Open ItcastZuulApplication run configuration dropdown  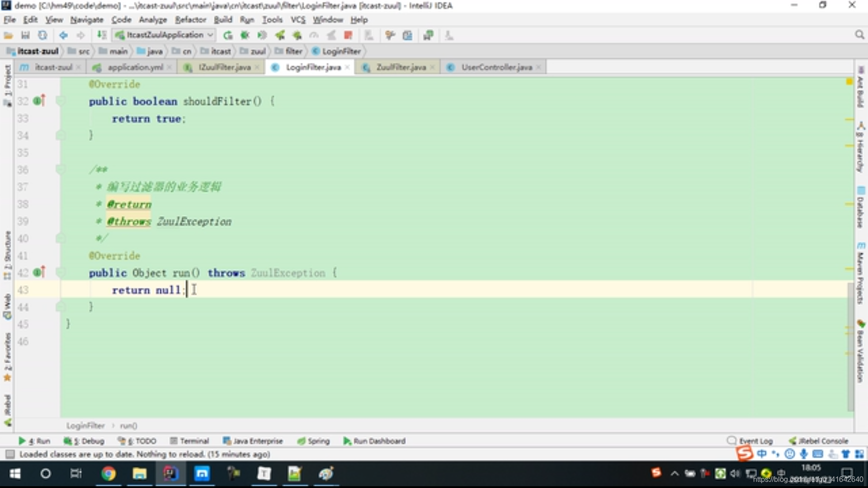point(164,35)
